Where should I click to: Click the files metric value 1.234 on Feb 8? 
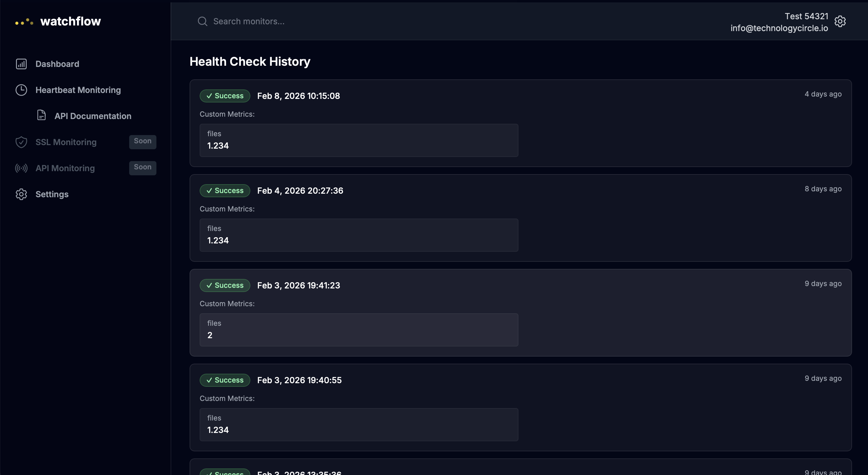point(218,145)
